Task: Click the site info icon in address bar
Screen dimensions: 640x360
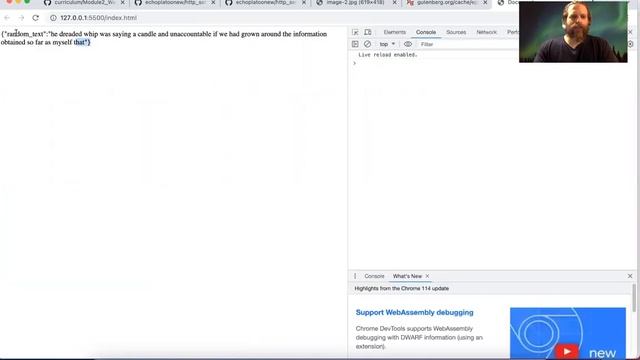Action: point(53,18)
